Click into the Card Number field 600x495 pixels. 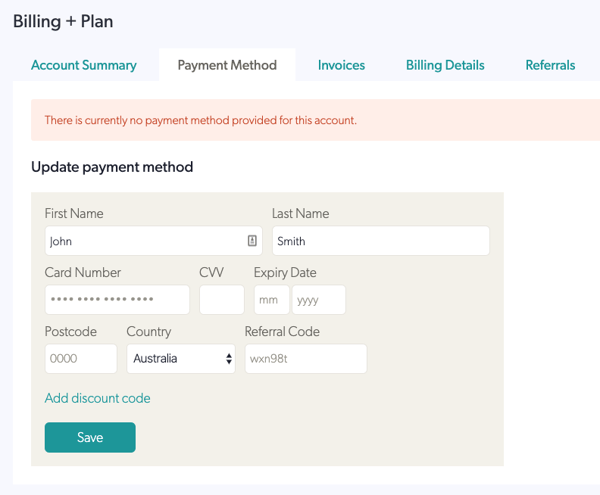click(117, 300)
